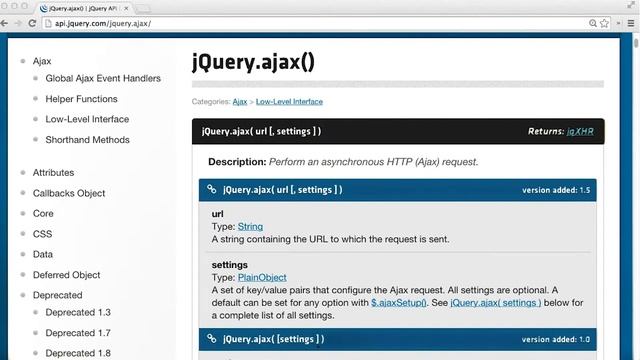The height and width of the screenshot is (360, 640).
Task: Open Shorthand Methods in the sidebar
Action: click(87, 140)
